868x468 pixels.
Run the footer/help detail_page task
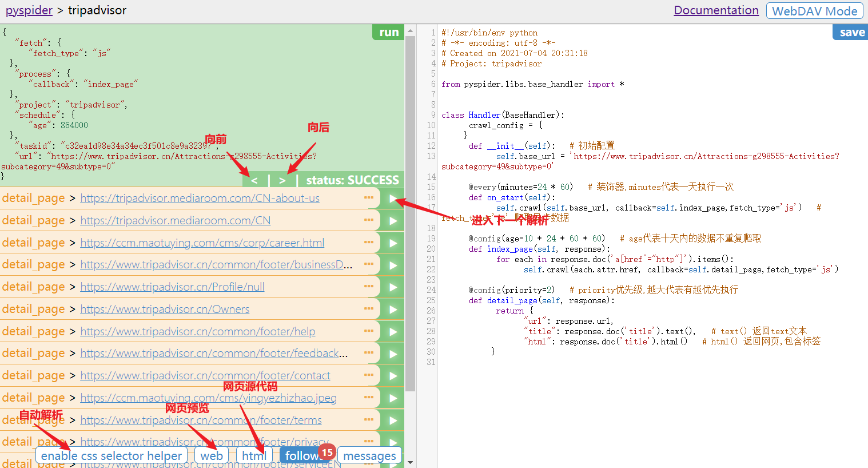point(393,332)
